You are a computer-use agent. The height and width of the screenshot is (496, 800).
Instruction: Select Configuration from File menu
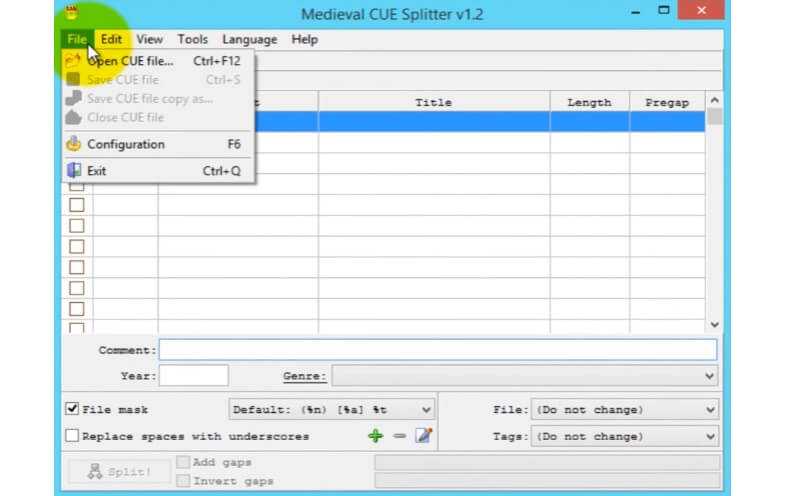coord(158,144)
